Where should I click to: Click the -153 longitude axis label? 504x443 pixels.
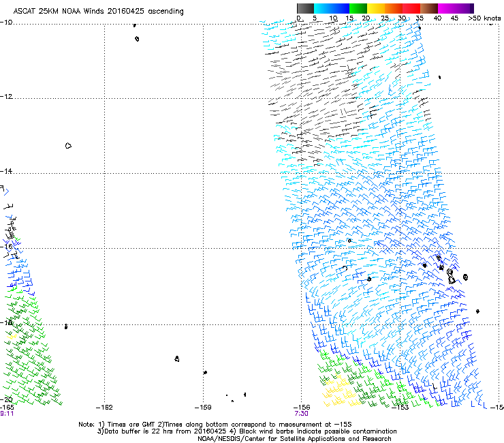click(400, 408)
